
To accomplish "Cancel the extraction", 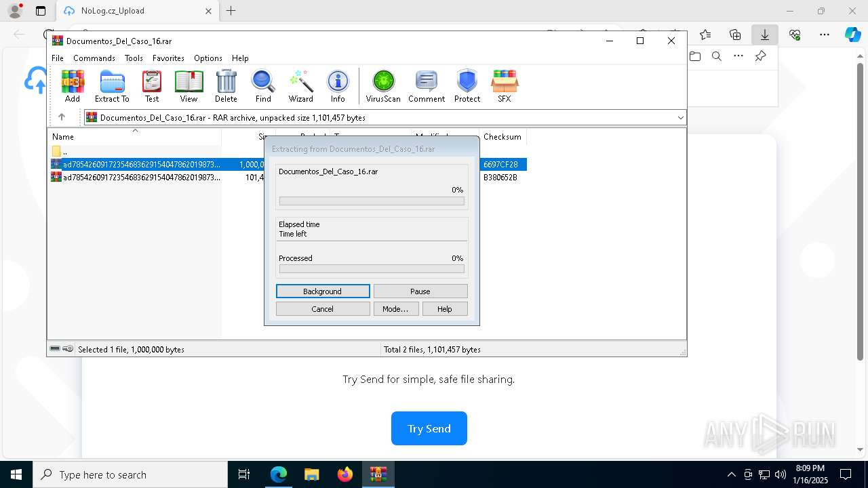I will coord(323,309).
